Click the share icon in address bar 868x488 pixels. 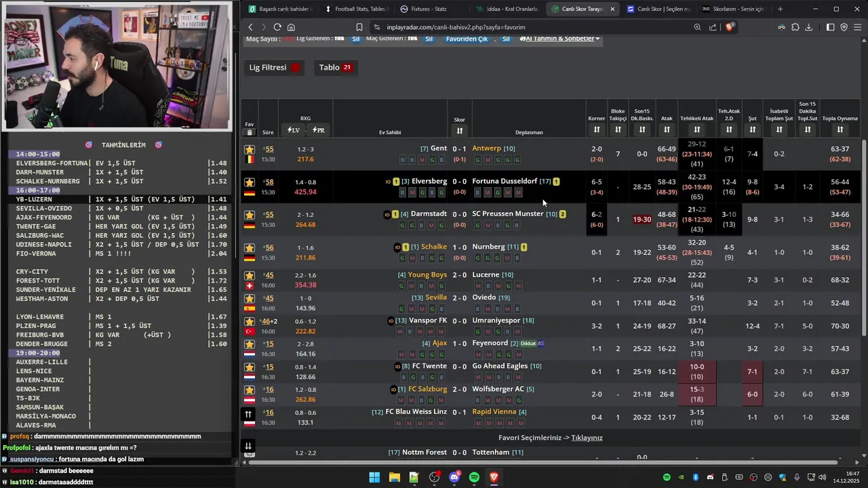pyautogui.click(x=713, y=27)
